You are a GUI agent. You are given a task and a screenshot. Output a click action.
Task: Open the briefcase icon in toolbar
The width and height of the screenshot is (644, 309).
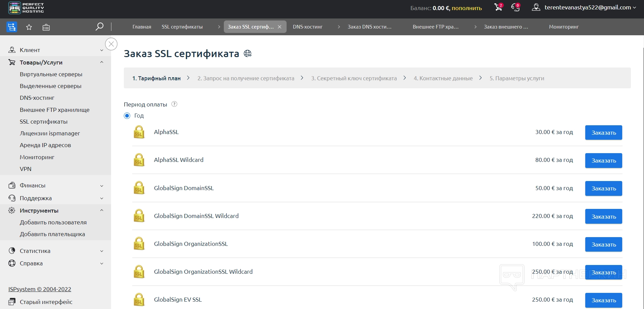coord(46,27)
